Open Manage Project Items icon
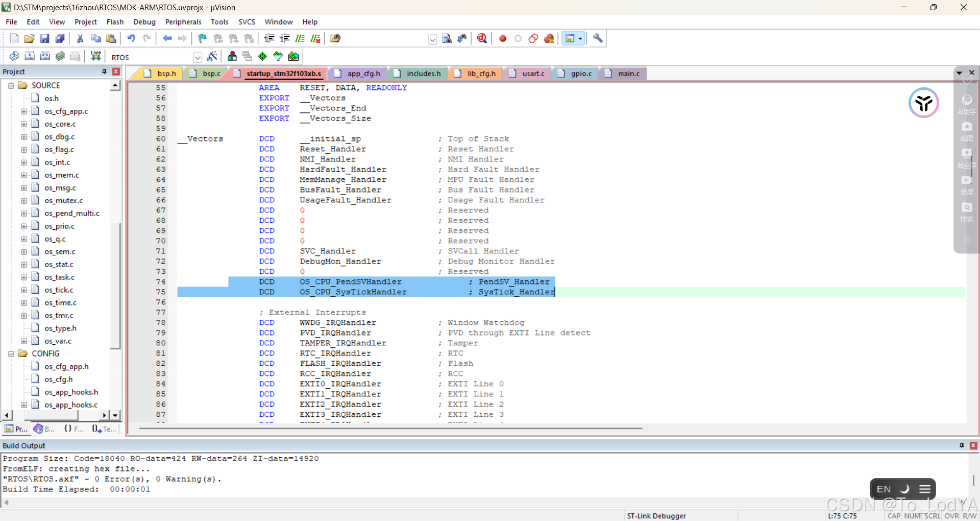The width and height of the screenshot is (980, 521). coord(232,56)
